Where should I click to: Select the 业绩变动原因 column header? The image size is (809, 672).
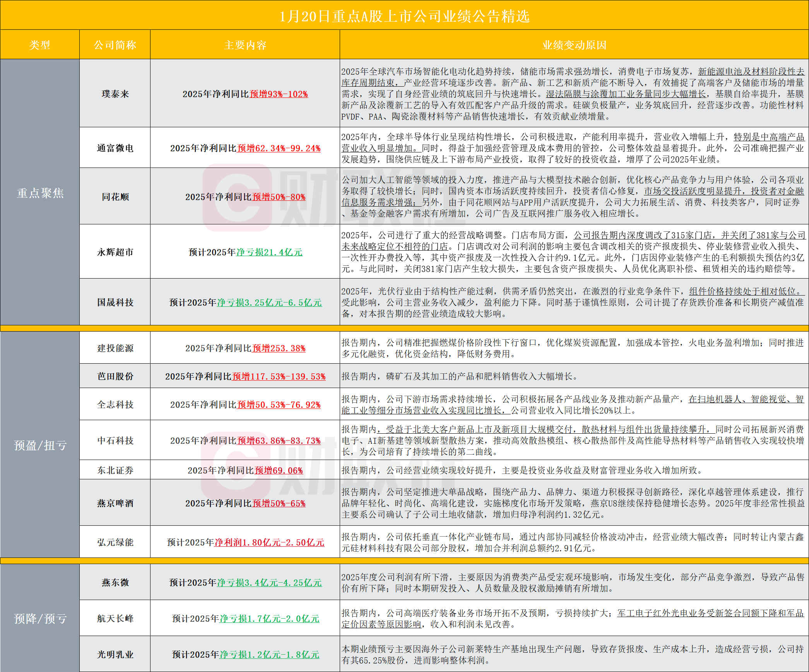574,45
